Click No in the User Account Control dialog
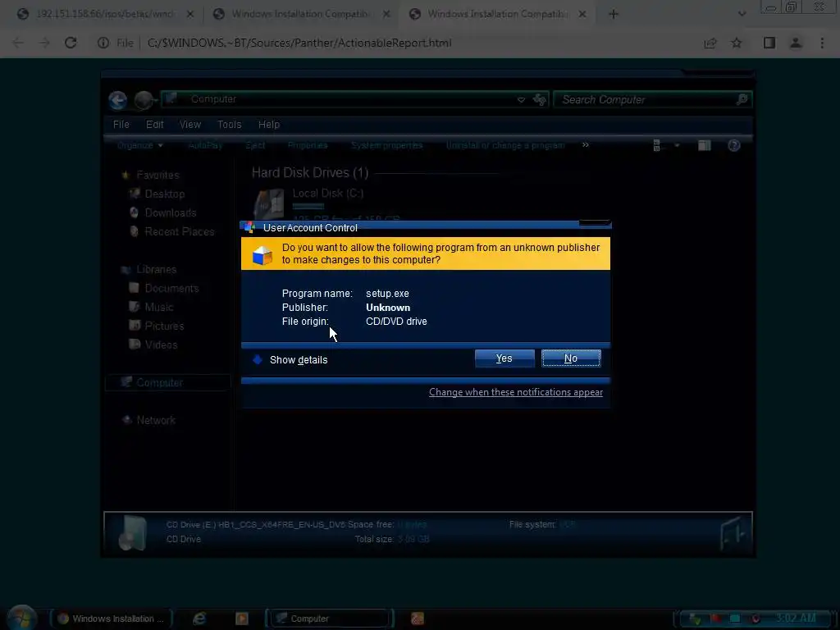840x630 pixels. pos(571,358)
